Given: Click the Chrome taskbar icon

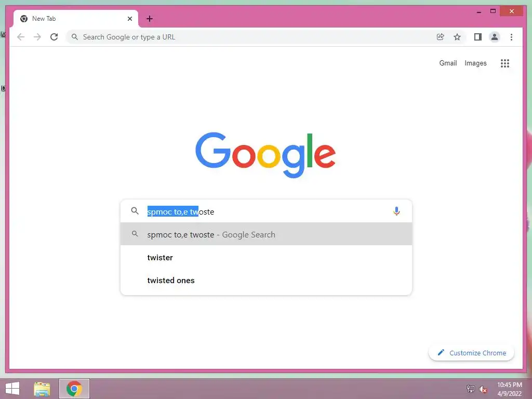Looking at the screenshot, I should 74,389.
